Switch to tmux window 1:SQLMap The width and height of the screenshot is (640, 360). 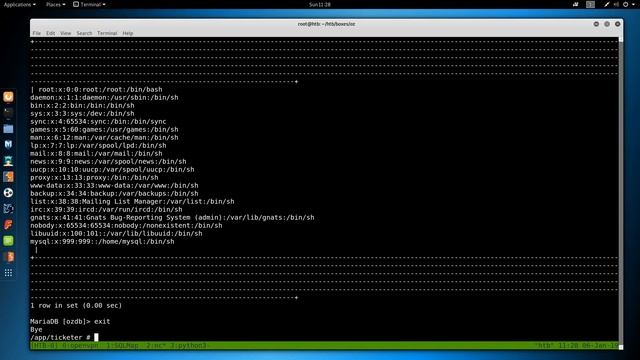tap(122, 345)
